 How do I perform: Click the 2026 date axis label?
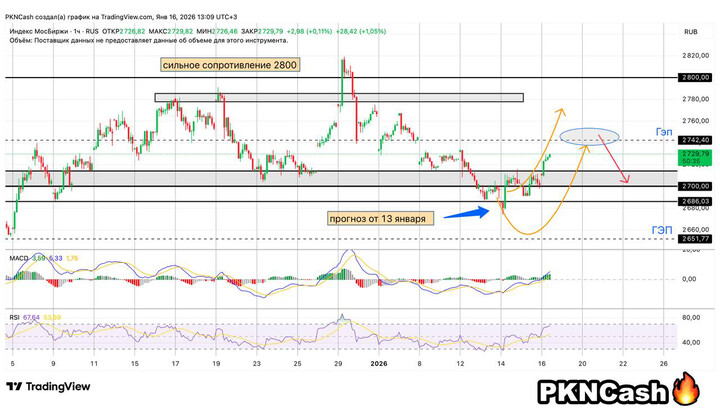[380, 364]
